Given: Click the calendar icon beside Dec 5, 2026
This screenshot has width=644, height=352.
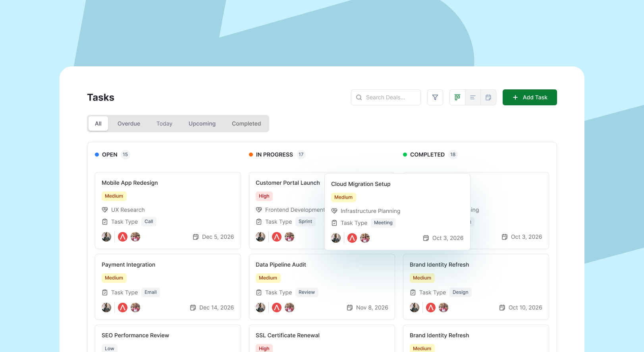Looking at the screenshot, I should coord(196,237).
